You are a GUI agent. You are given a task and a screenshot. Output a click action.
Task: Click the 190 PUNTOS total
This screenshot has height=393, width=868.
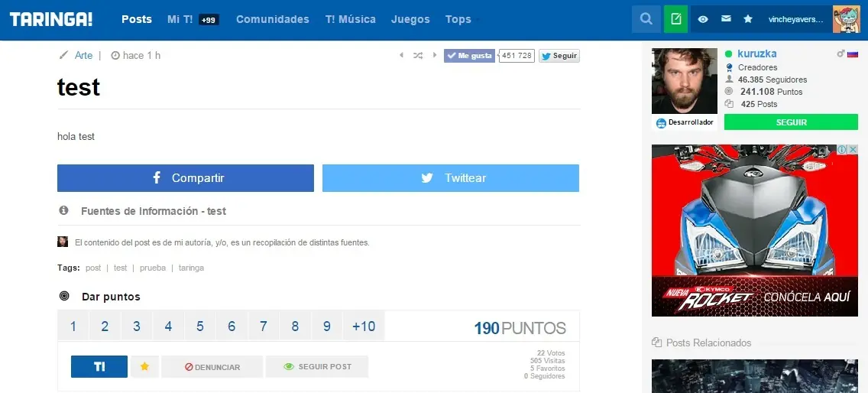click(520, 328)
